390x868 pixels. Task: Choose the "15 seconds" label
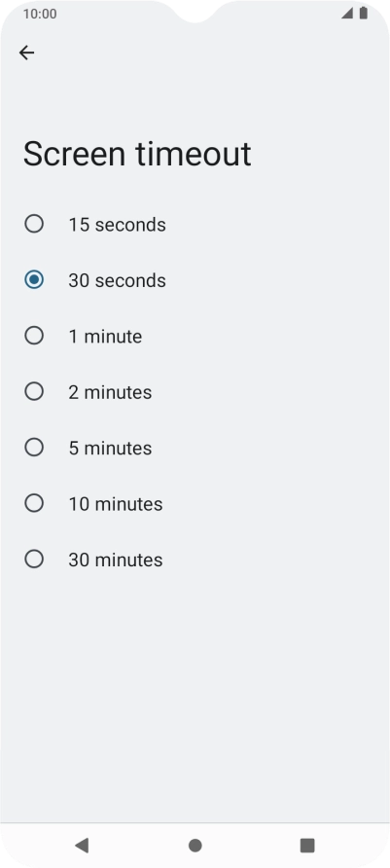(117, 225)
